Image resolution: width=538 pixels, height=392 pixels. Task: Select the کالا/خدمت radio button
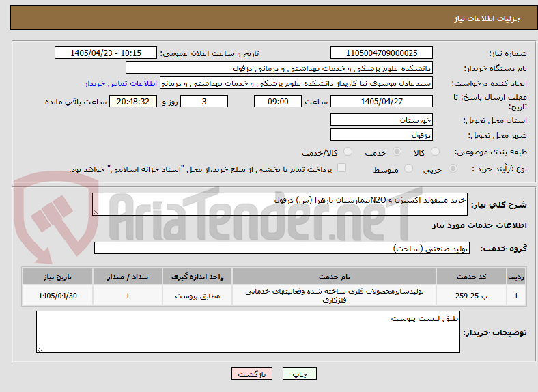point(348,152)
